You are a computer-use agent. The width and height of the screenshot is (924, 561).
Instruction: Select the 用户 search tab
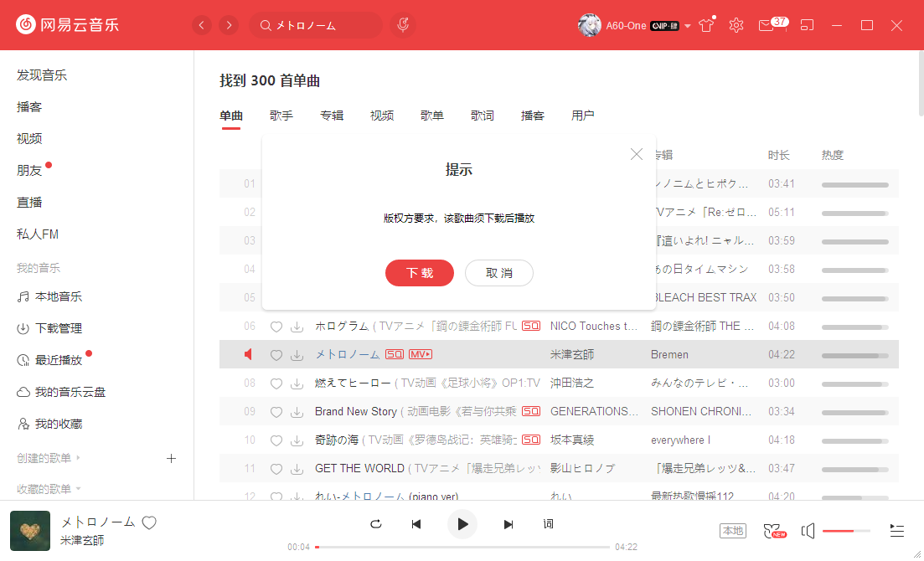click(583, 116)
